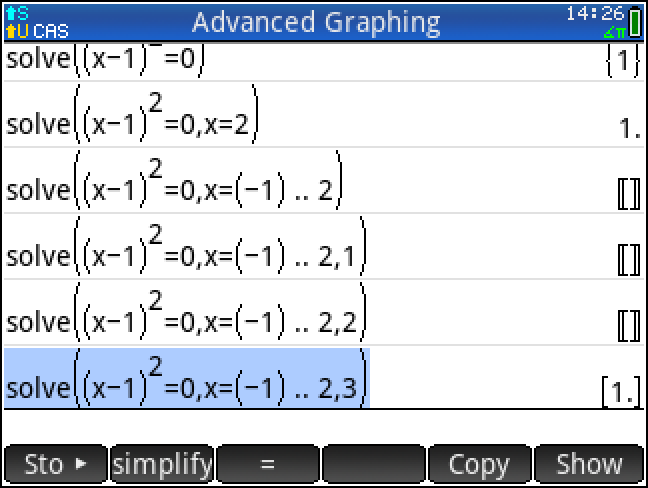Image resolution: width=648 pixels, height=488 pixels.
Task: Select the solve entry ending in x=(-1) .. 2,1
Action: 187,246
